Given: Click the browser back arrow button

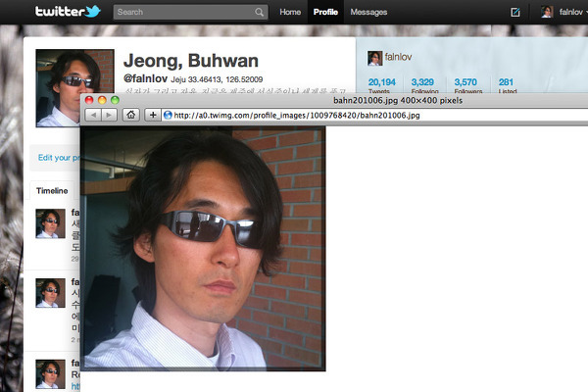Looking at the screenshot, I should (x=93, y=115).
